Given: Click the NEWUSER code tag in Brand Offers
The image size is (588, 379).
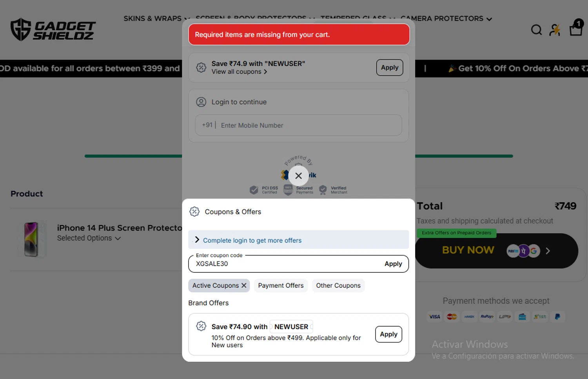Looking at the screenshot, I should (x=291, y=326).
